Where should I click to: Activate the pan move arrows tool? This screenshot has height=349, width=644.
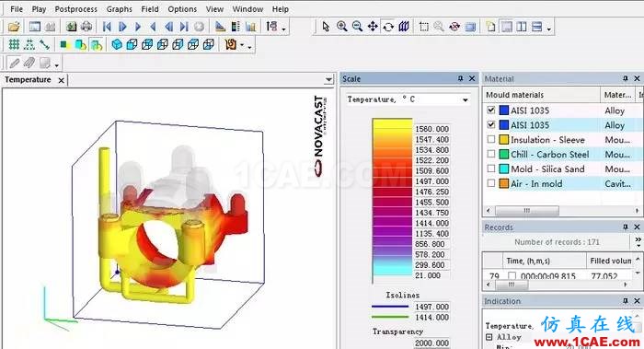tap(373, 27)
